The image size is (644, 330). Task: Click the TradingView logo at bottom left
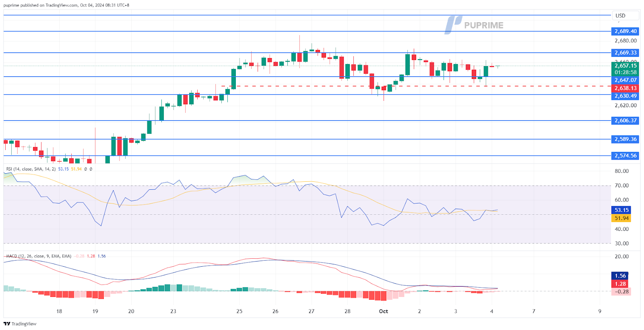[20, 324]
